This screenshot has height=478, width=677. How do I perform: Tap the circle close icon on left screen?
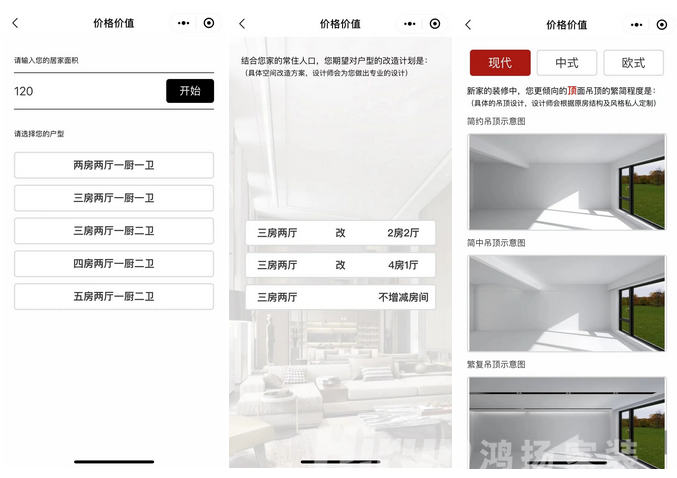(209, 23)
